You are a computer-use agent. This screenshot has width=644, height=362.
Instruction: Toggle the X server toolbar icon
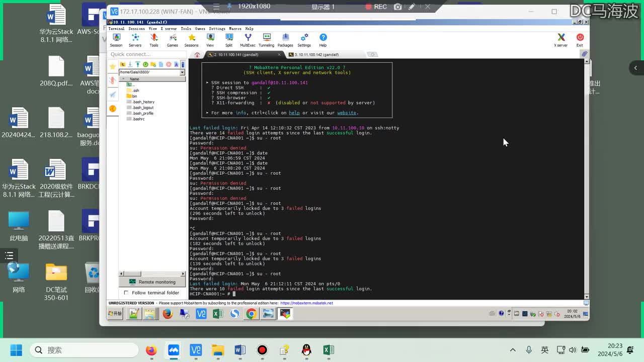click(x=561, y=40)
